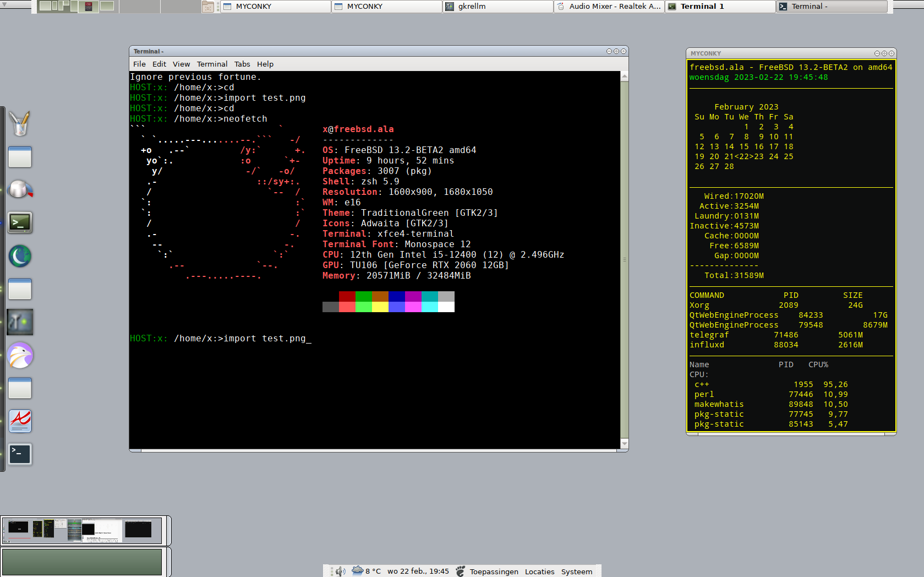Switch to gkrellm in the taskbar
The width and height of the screenshot is (924, 577).
[497, 7]
